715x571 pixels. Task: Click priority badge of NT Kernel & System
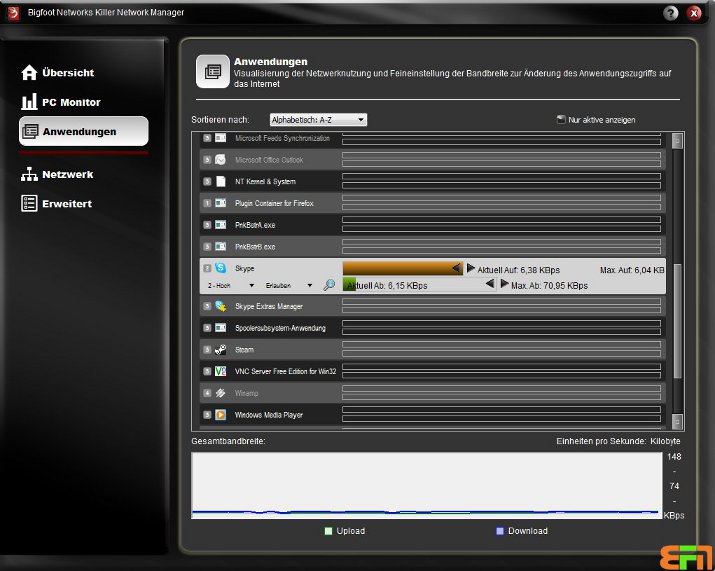pos(207,182)
